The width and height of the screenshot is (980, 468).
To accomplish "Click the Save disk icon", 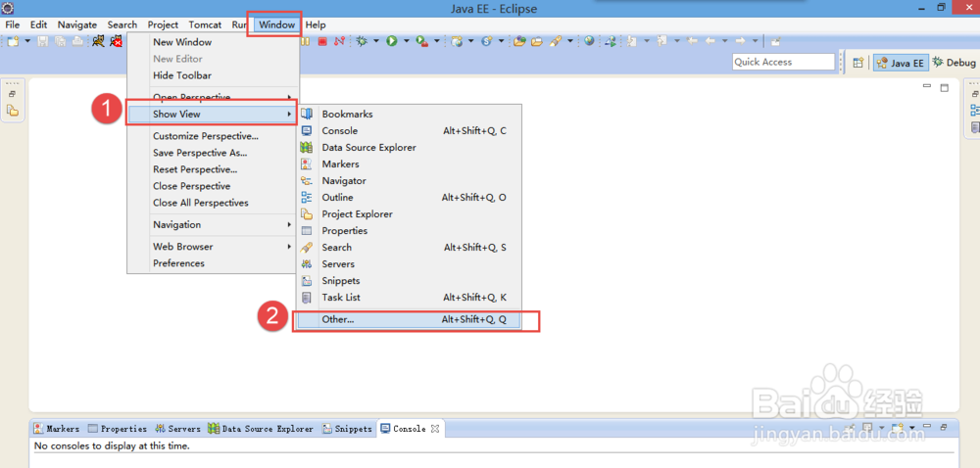I will point(42,41).
